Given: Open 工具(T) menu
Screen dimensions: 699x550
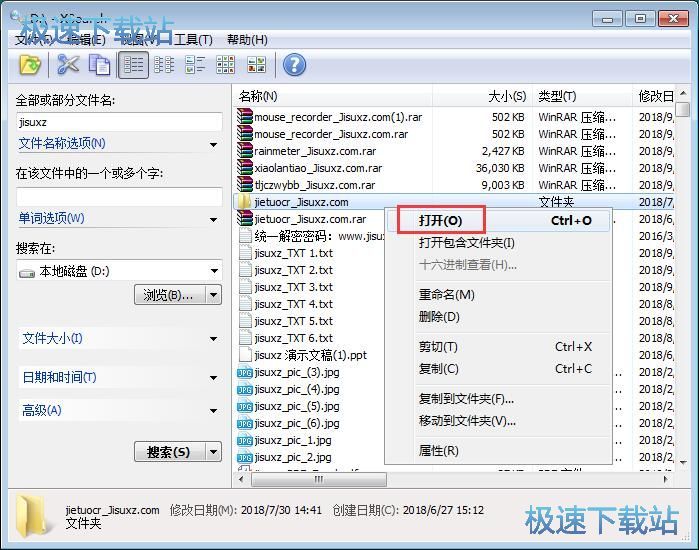Looking at the screenshot, I should [x=193, y=40].
